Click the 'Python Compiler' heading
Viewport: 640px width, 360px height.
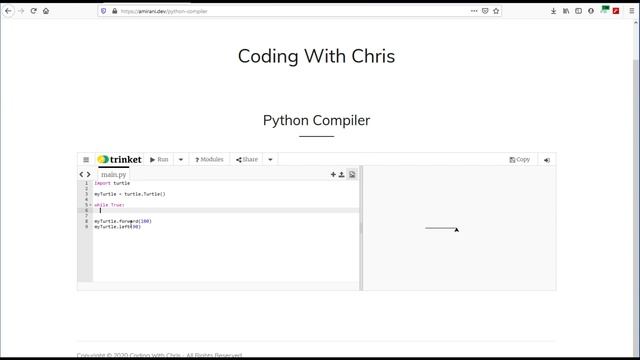pos(316,120)
